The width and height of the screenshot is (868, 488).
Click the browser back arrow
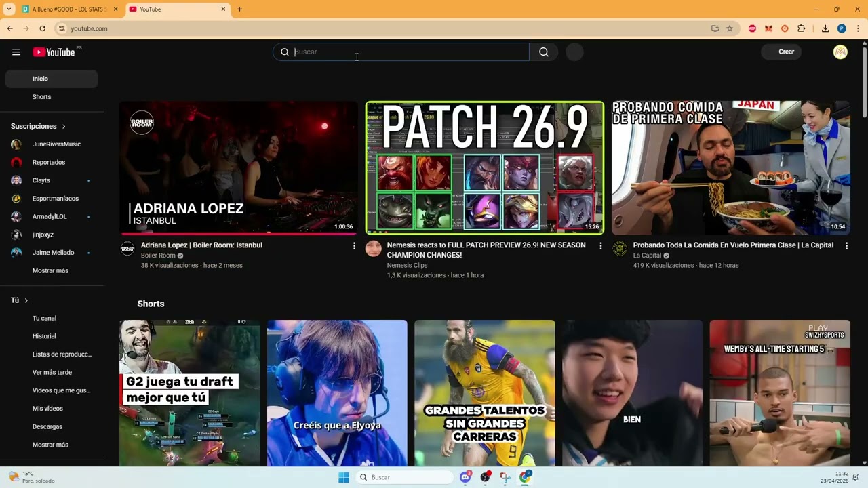click(9, 28)
